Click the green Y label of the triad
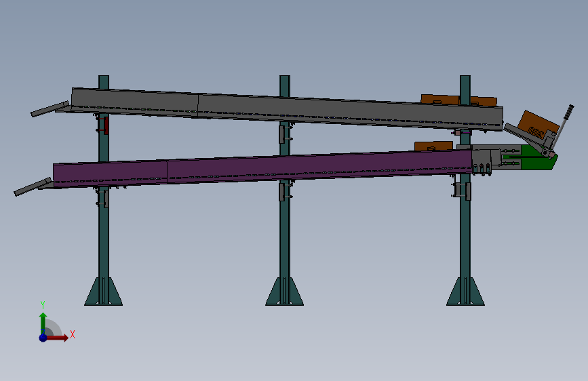This screenshot has width=588, height=381. [x=43, y=305]
